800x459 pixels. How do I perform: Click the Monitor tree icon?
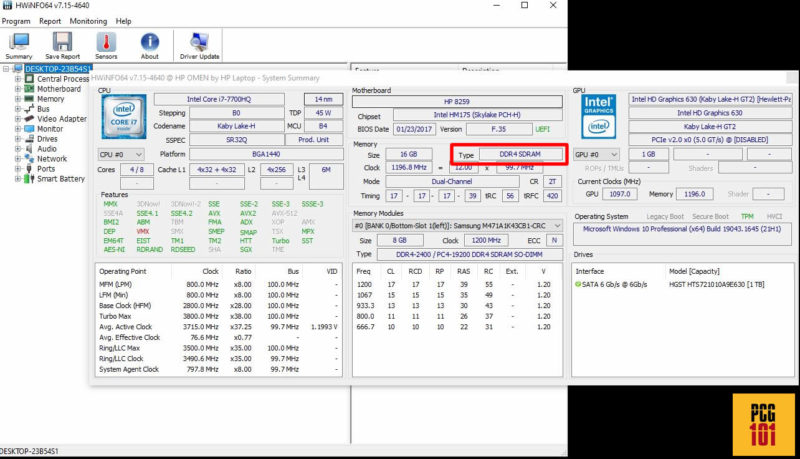point(30,129)
